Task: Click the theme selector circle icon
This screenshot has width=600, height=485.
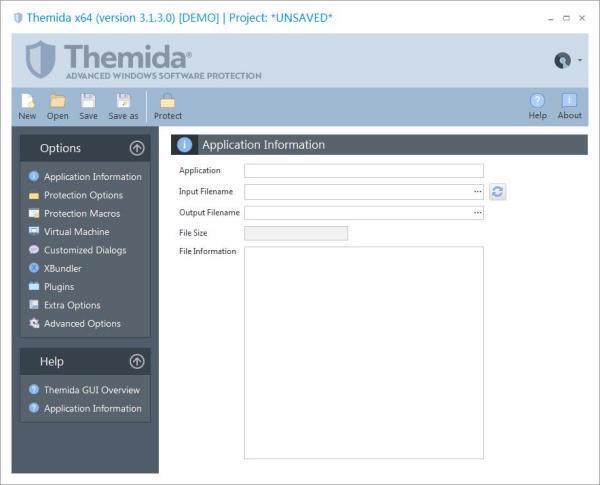Action: [x=562, y=60]
